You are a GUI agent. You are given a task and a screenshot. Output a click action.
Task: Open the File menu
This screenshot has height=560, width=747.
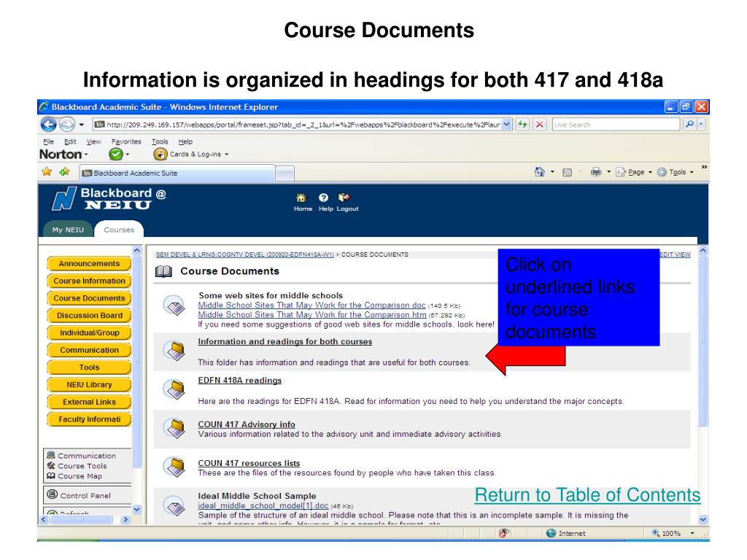pyautogui.click(x=48, y=141)
